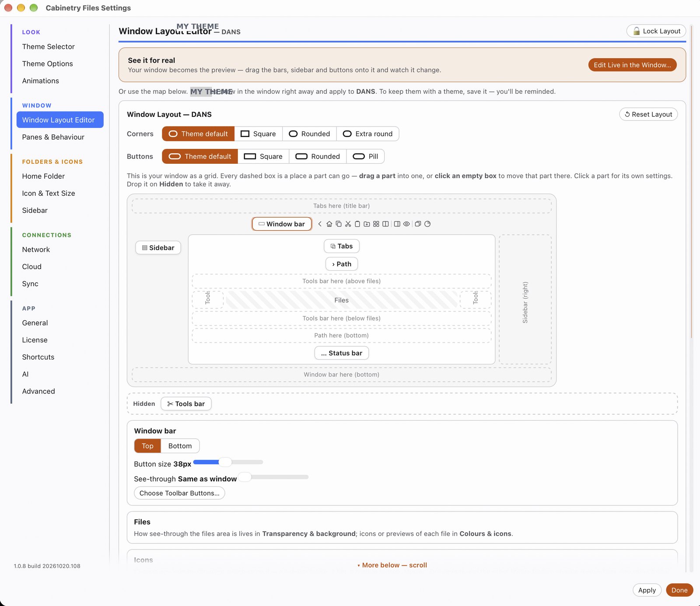Adjust the See-through slider
The height and width of the screenshot is (606, 700).
pos(273,477)
